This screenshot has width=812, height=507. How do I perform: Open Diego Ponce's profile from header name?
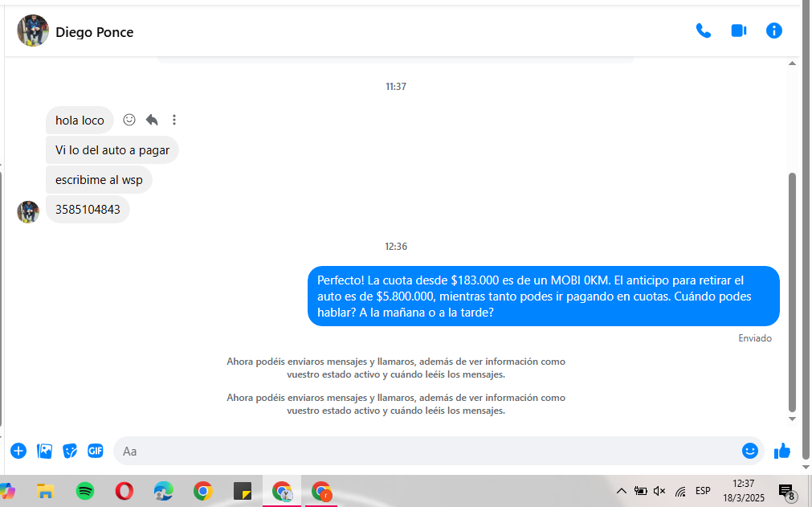coord(94,32)
